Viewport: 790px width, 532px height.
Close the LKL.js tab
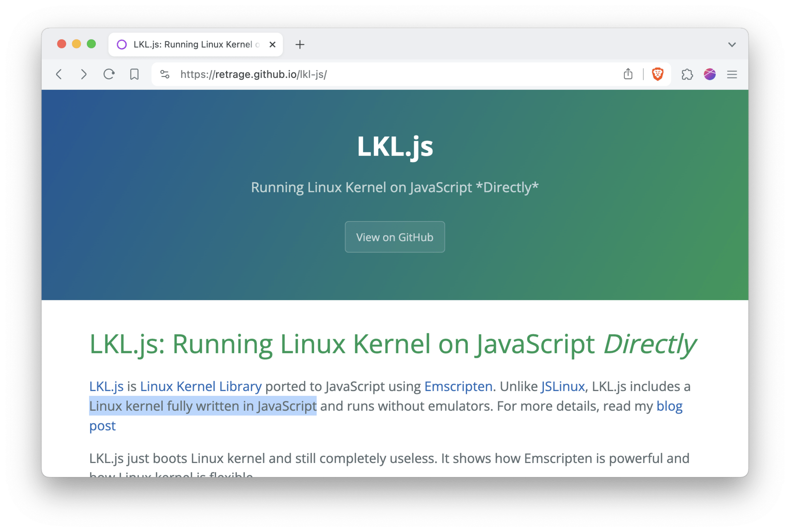[273, 45]
